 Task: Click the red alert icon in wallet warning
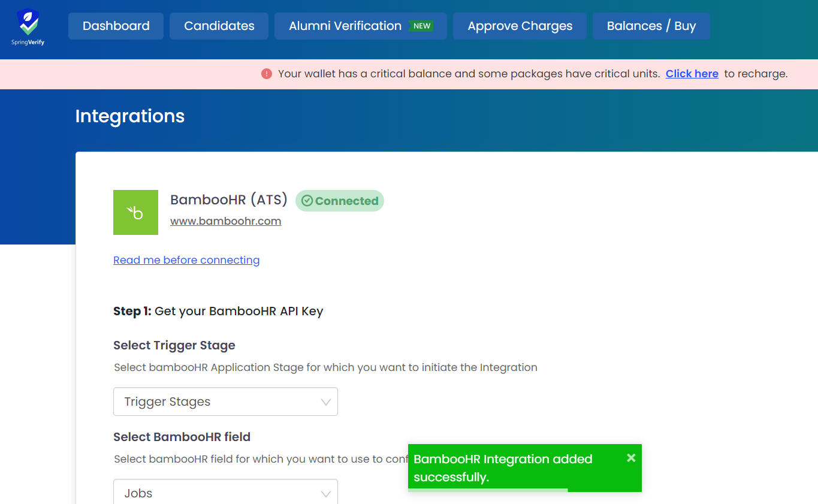point(267,74)
